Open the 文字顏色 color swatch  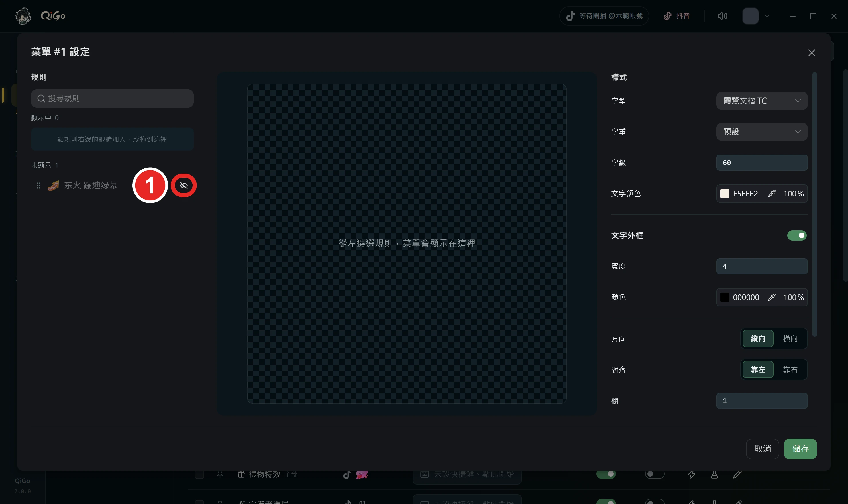tap(725, 194)
